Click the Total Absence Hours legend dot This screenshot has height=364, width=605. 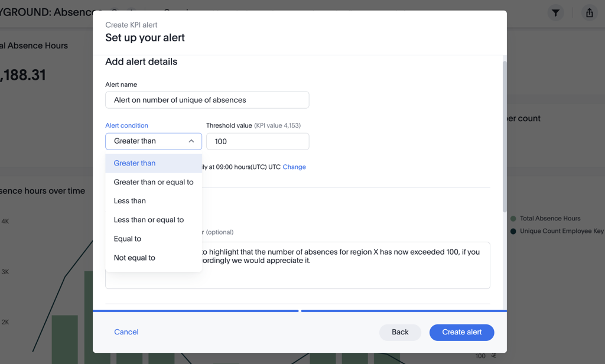point(513,219)
